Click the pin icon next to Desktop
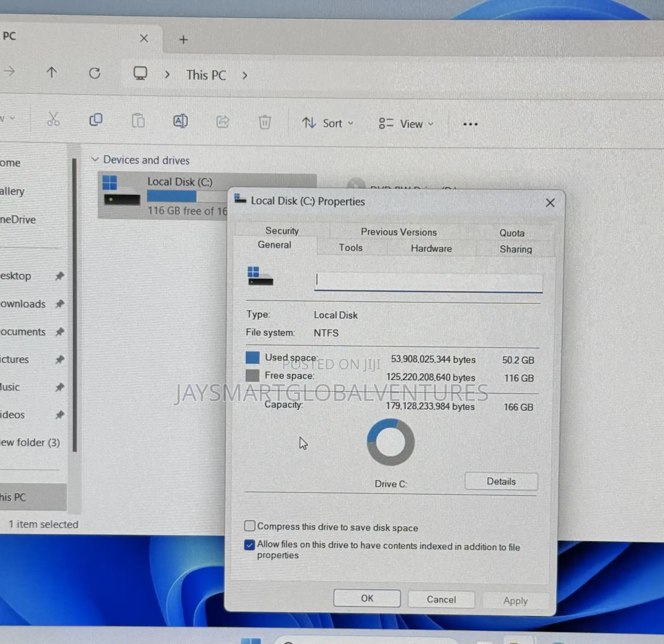Image resolution: width=664 pixels, height=644 pixels. (x=60, y=276)
